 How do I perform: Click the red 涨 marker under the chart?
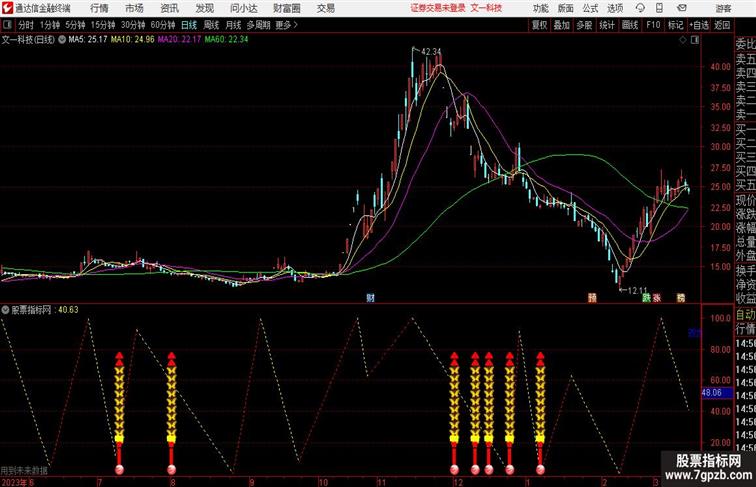[x=657, y=298]
